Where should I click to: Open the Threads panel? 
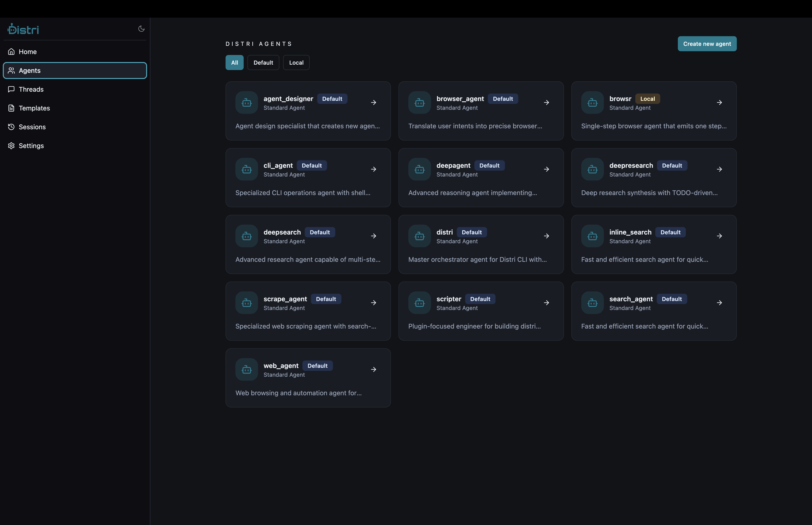(31, 89)
